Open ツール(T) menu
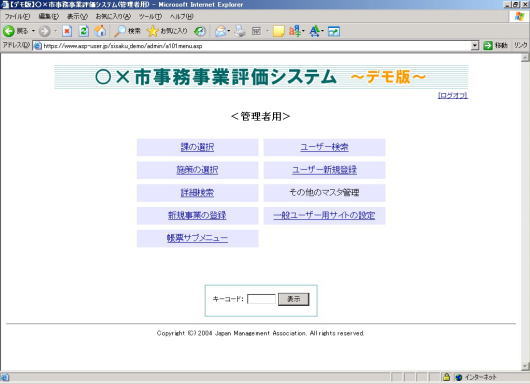Screen dimensions: 530x384 point(150,16)
